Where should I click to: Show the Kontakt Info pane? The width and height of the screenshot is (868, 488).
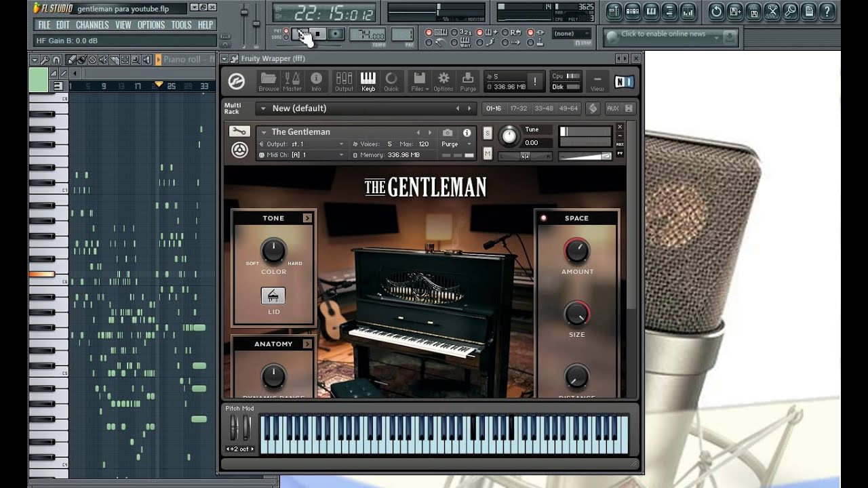(x=316, y=81)
